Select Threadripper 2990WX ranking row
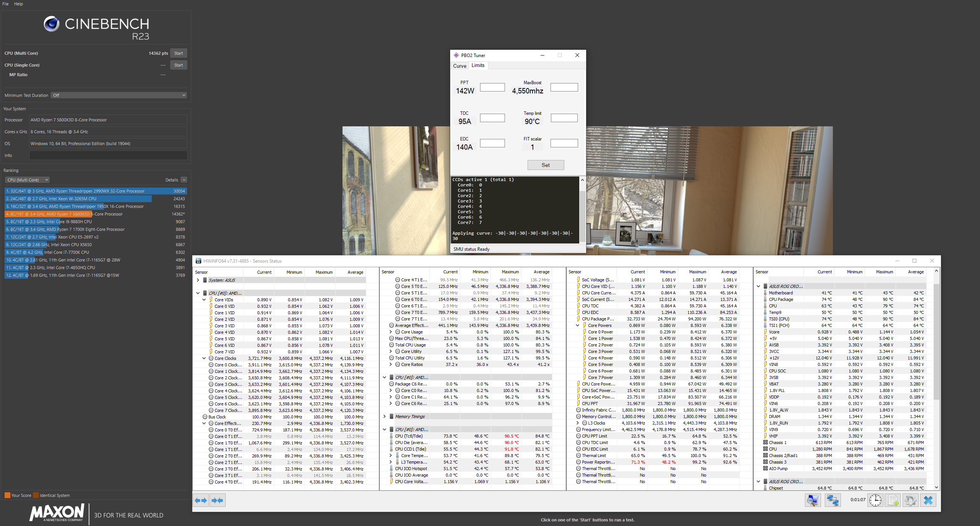980x526 pixels. click(x=95, y=191)
